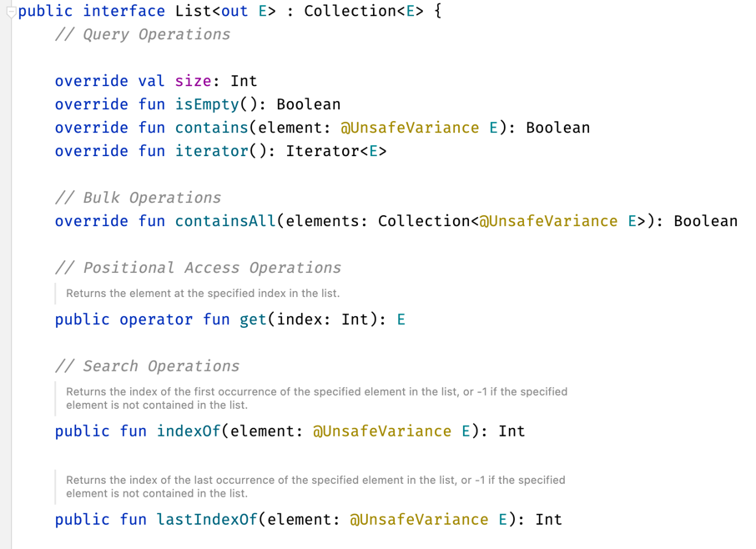Click the rendered doc about the first occurrence
756x549 pixels.
point(316,398)
